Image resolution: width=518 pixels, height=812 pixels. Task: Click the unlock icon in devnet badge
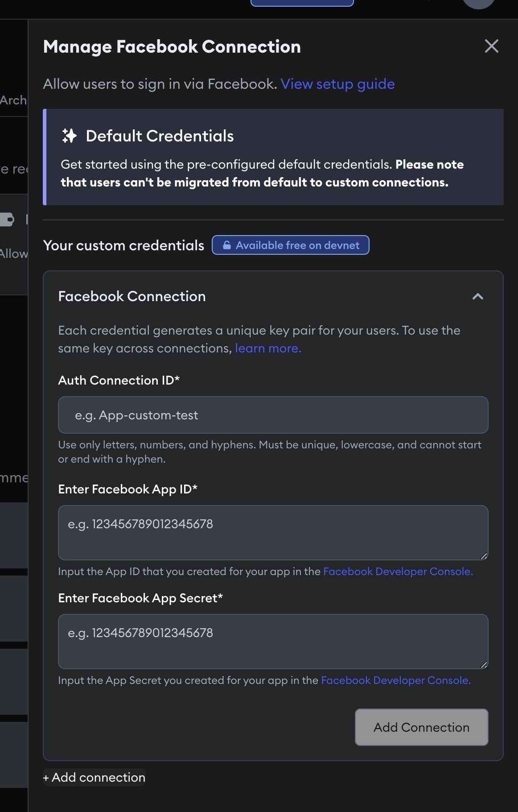(x=227, y=245)
